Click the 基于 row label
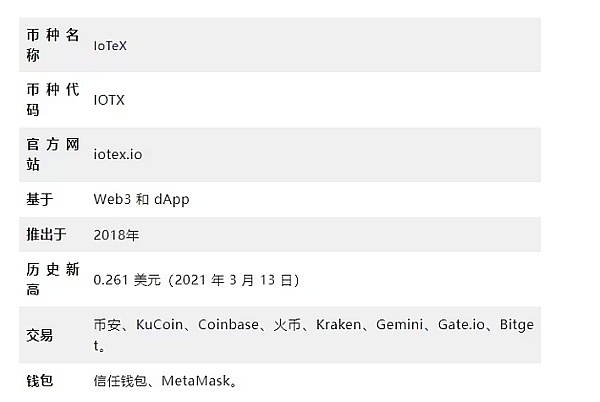 pyautogui.click(x=40, y=199)
